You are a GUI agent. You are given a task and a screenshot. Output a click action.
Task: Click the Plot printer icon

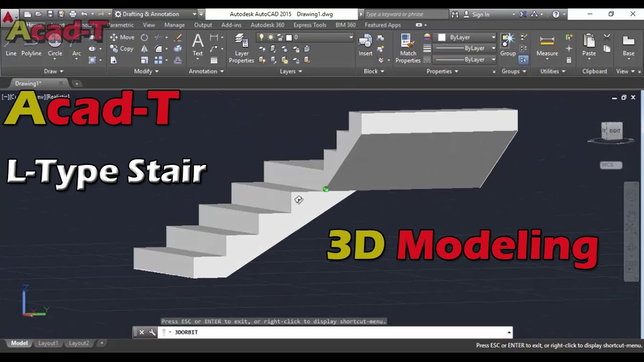point(73,14)
